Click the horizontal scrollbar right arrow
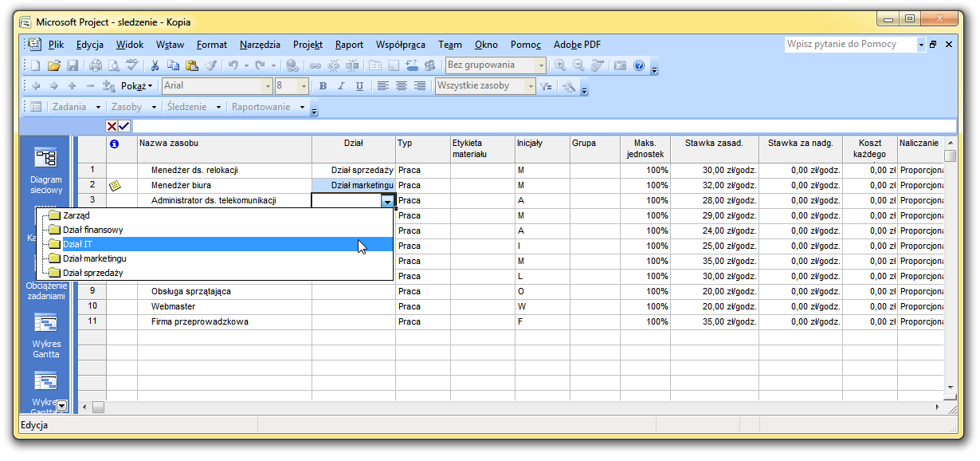980x461 pixels. point(937,407)
